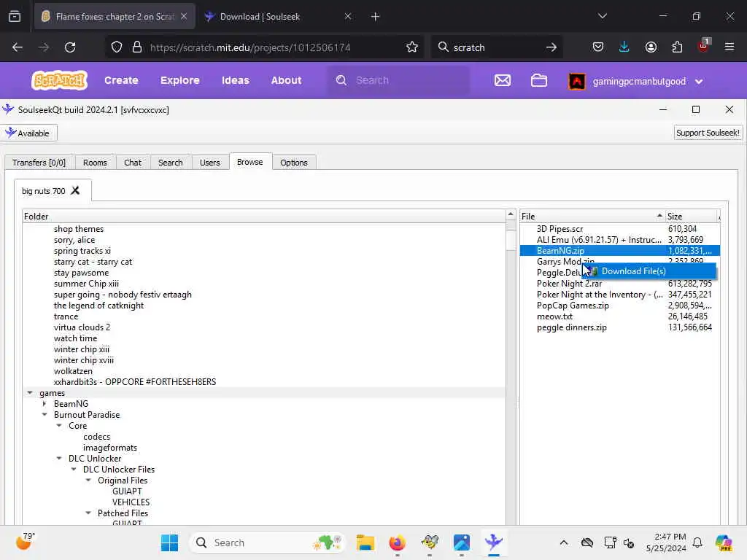Screen dimensions: 747x560
Task: Open Windows Start menu
Action: (169, 542)
